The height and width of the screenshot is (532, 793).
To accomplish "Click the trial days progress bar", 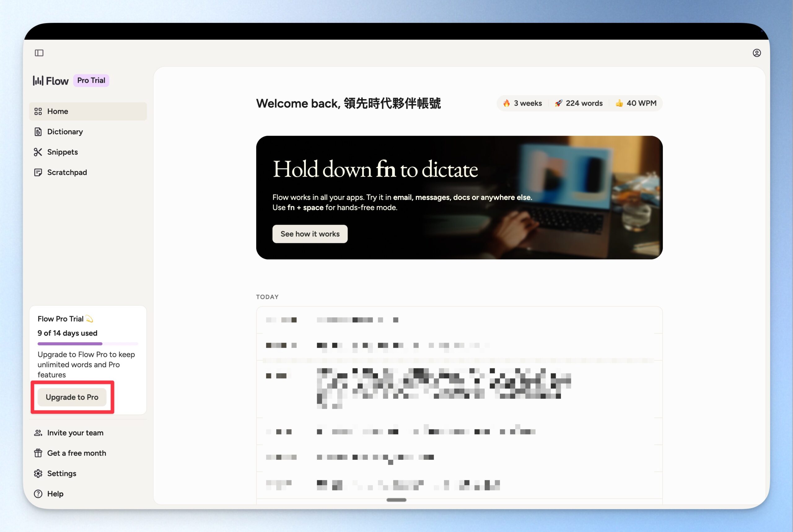I will point(87,344).
